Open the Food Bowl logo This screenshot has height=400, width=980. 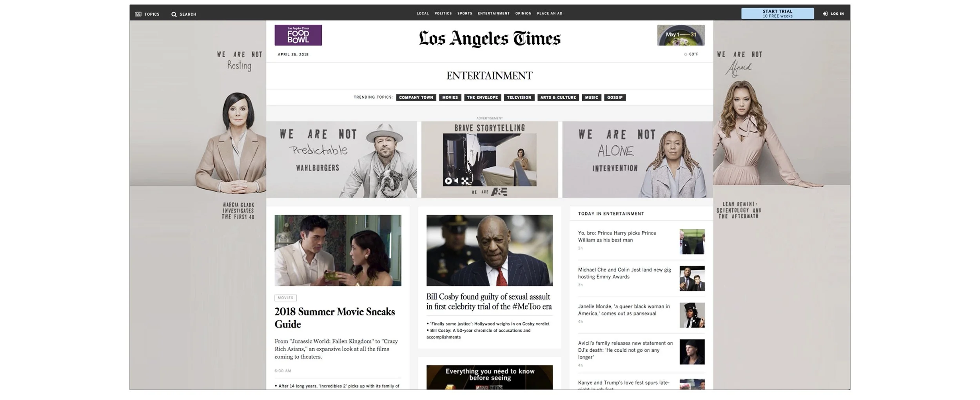click(x=298, y=35)
